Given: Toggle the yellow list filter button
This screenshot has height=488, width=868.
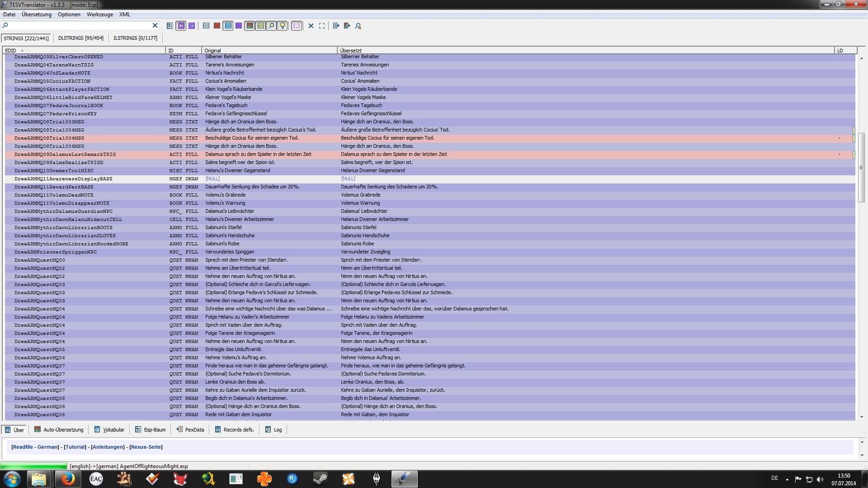Looking at the screenshot, I should point(260,26).
